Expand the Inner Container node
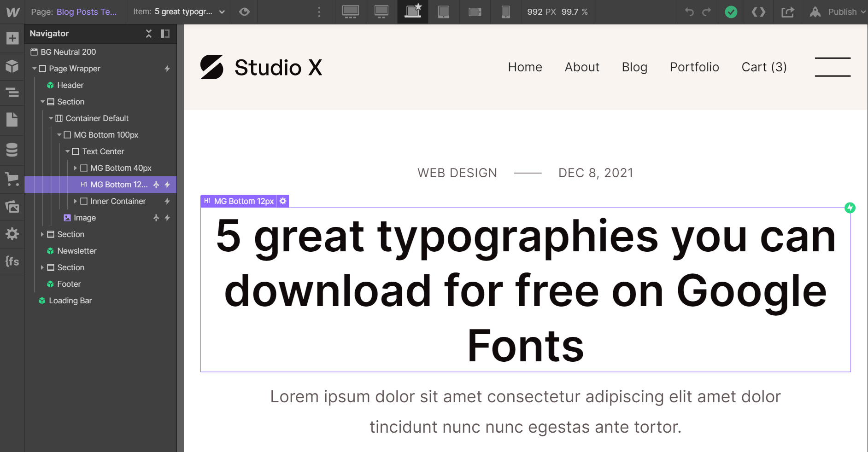This screenshot has height=452, width=868. coord(76,201)
